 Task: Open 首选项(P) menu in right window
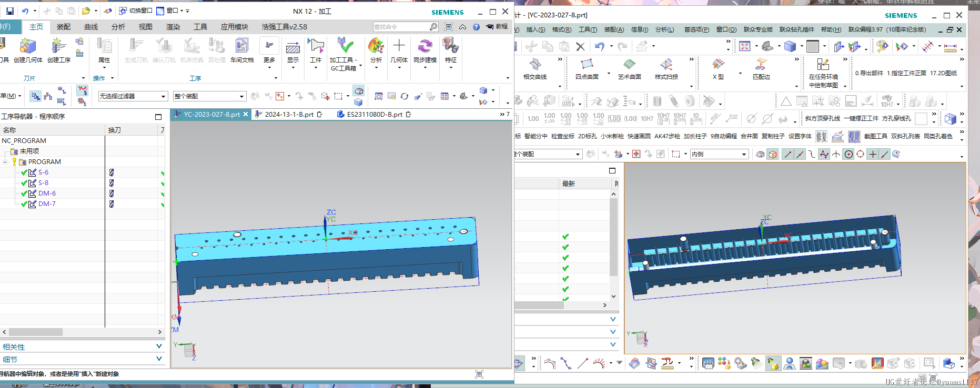[696, 29]
